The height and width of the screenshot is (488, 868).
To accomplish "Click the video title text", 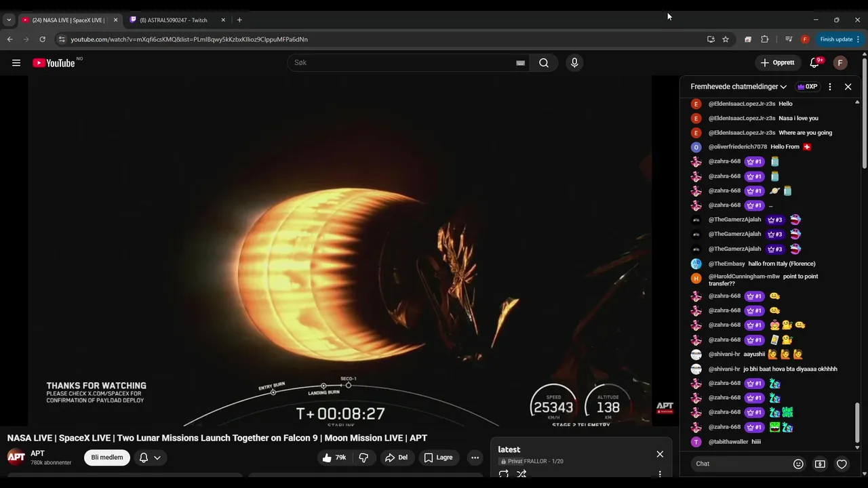I will [217, 438].
